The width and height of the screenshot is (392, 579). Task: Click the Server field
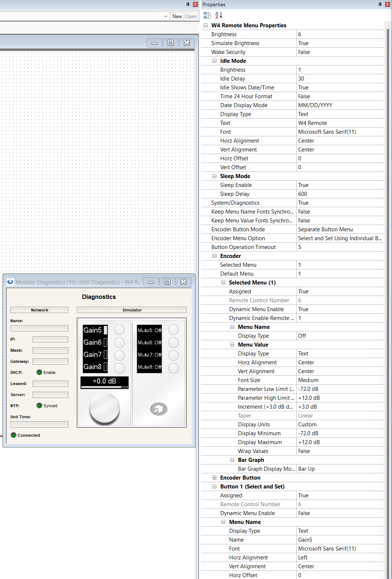pyautogui.click(x=50, y=395)
